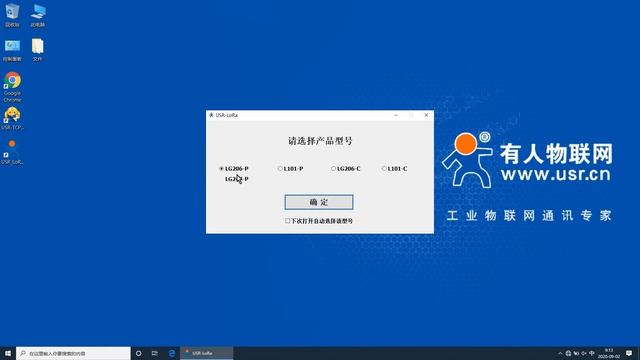Select the USR-LoRa taskbar button
Image resolution: width=640 pixels, height=360 pixels.
(207, 353)
